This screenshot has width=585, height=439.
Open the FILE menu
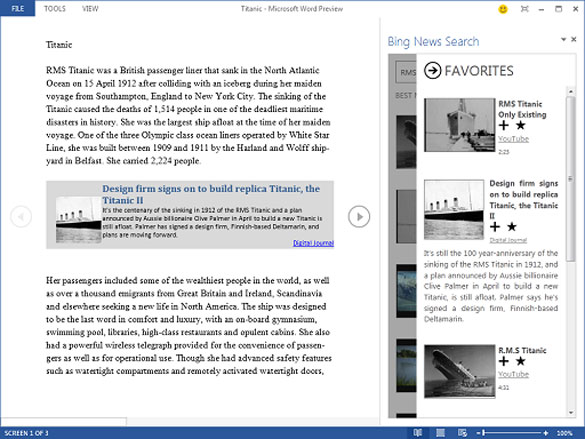(18, 8)
